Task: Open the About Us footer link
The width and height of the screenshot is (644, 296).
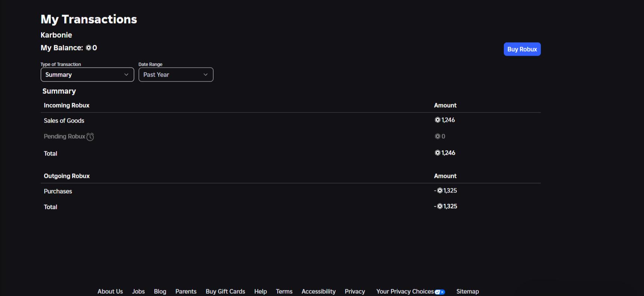Action: coord(110,292)
